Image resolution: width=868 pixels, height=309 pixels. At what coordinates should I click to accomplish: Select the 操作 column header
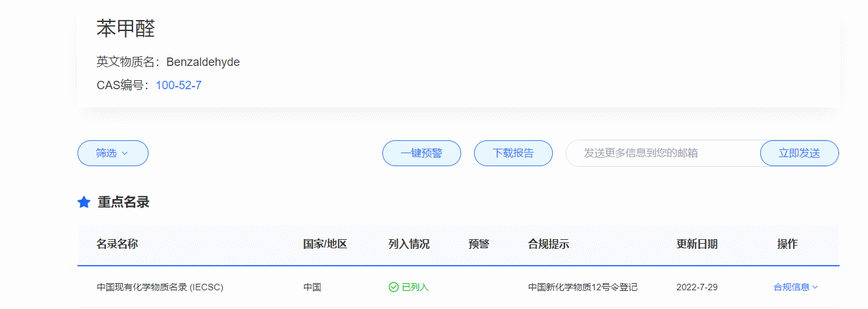(787, 244)
